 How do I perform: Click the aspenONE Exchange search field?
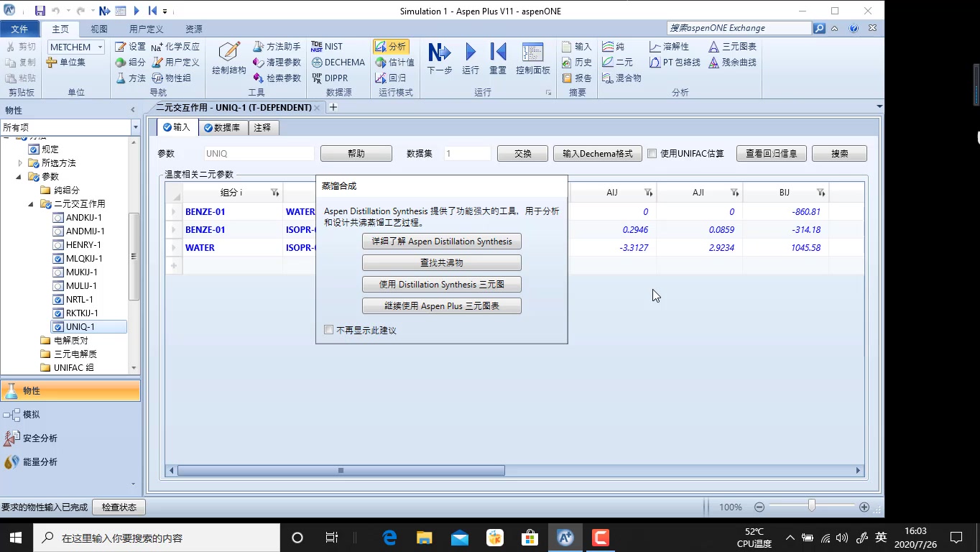click(x=739, y=28)
